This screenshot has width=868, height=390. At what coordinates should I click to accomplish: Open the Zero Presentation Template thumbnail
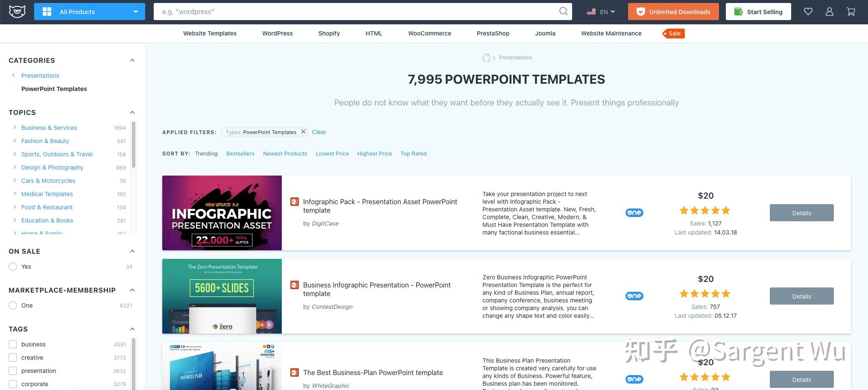pyautogui.click(x=222, y=296)
